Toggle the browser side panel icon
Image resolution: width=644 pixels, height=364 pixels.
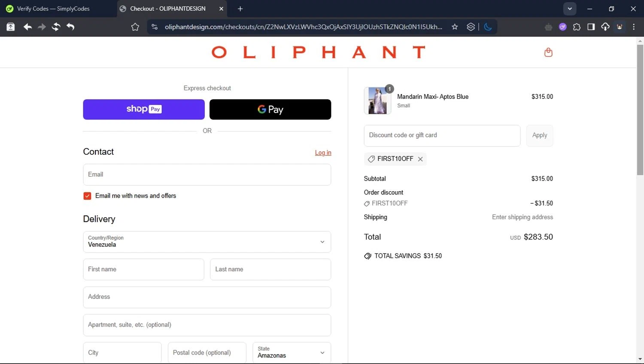(x=591, y=27)
